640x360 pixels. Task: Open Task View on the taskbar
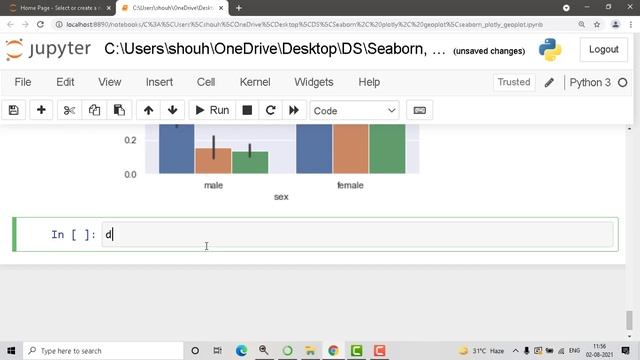click(x=218, y=351)
